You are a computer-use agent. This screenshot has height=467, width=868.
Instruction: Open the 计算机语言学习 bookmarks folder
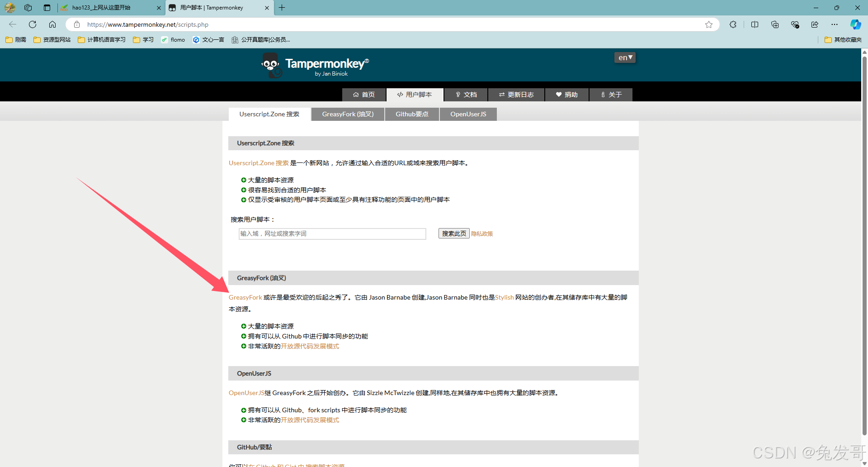point(102,40)
